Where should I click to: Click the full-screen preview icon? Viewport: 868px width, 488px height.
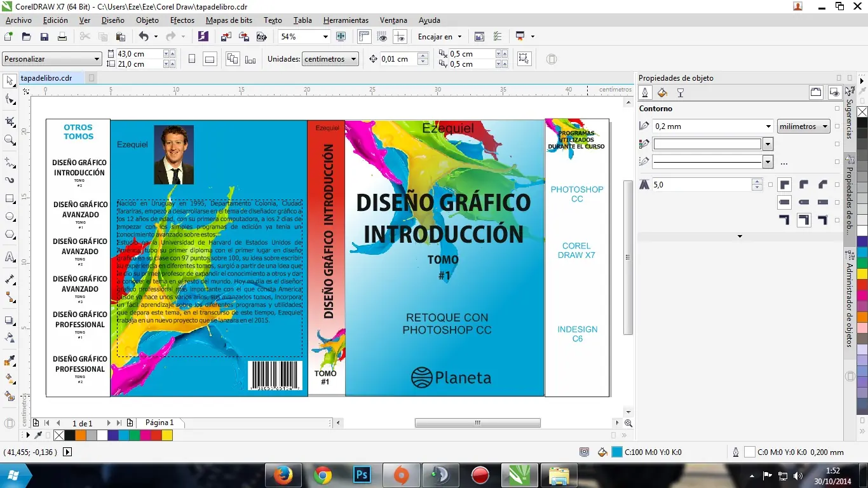pyautogui.click(x=341, y=37)
